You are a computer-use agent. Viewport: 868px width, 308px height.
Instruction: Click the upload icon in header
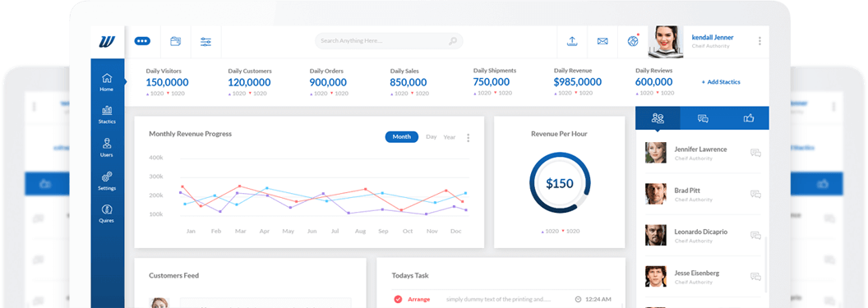pyautogui.click(x=572, y=41)
